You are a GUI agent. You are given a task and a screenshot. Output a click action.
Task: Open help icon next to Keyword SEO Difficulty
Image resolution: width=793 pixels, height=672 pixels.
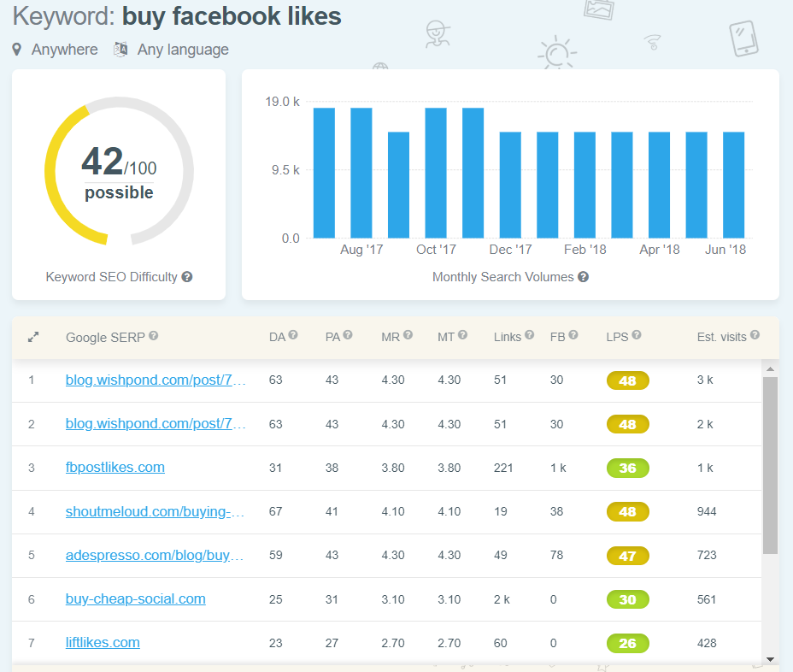187,277
